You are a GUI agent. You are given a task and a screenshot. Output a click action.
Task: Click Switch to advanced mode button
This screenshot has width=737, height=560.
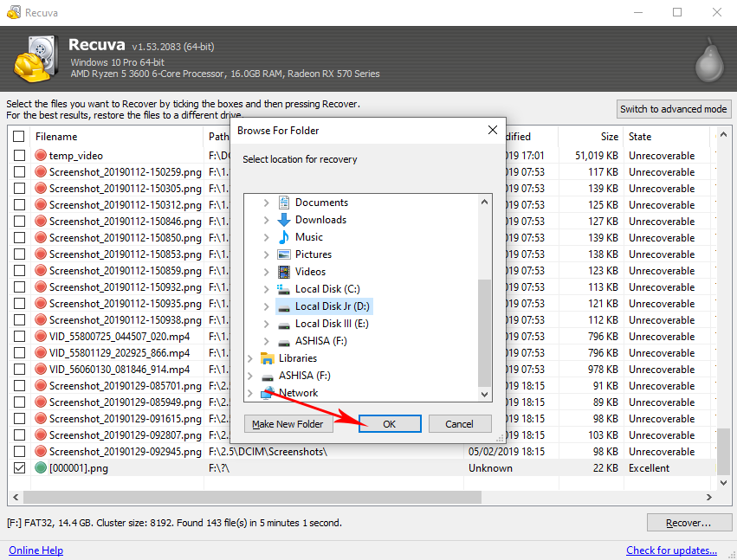(x=674, y=109)
